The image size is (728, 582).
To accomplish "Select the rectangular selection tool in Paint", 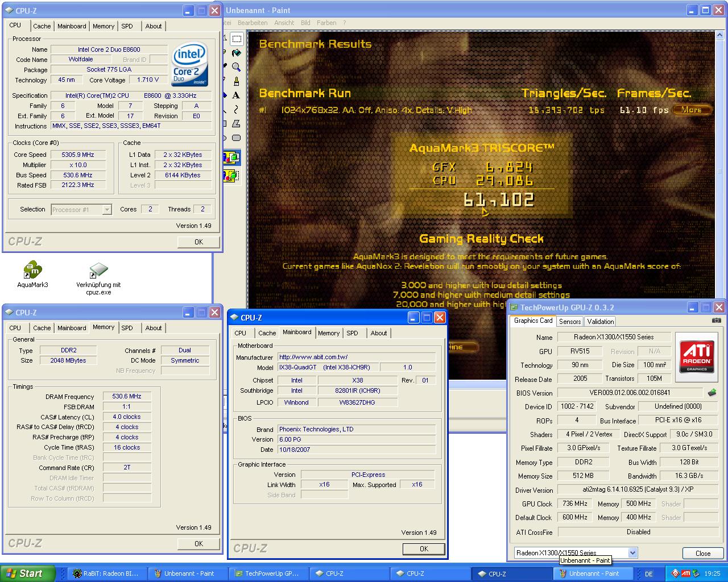I will click(x=237, y=39).
